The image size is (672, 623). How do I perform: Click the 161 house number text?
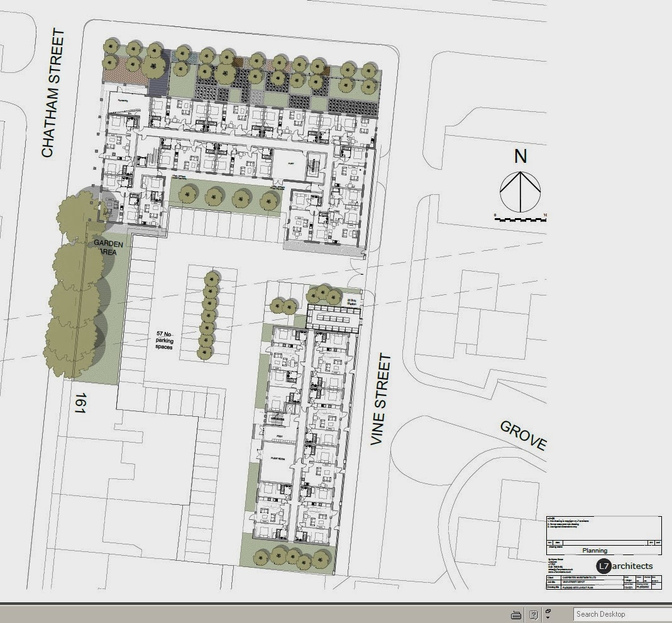click(80, 403)
